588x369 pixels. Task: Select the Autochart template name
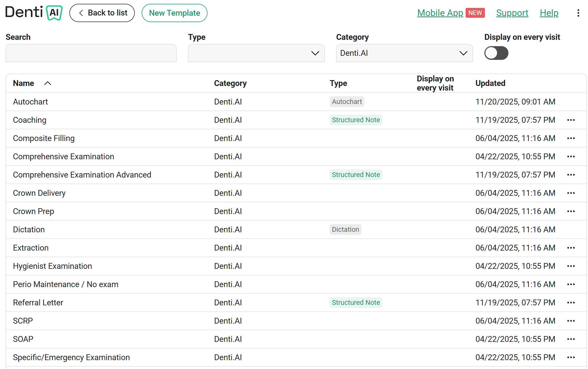[x=30, y=102]
